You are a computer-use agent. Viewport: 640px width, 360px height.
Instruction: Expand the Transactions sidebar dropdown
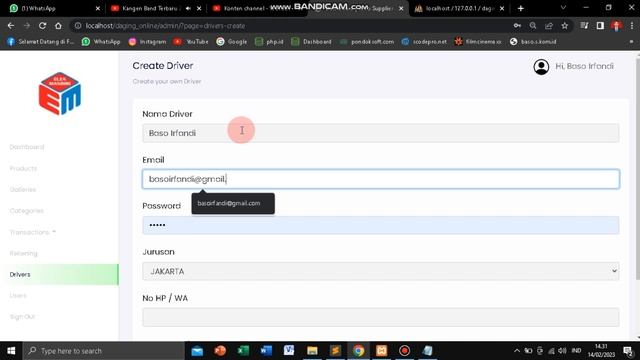pyautogui.click(x=33, y=232)
